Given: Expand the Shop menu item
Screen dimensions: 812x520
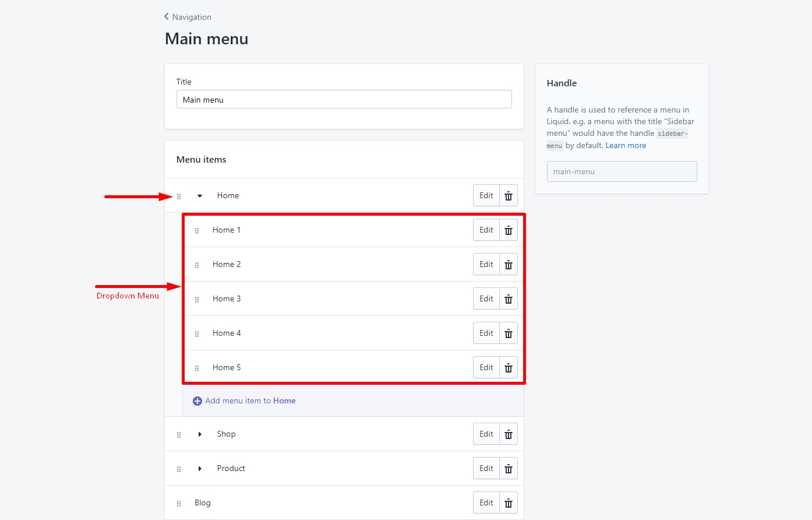Looking at the screenshot, I should pos(200,434).
